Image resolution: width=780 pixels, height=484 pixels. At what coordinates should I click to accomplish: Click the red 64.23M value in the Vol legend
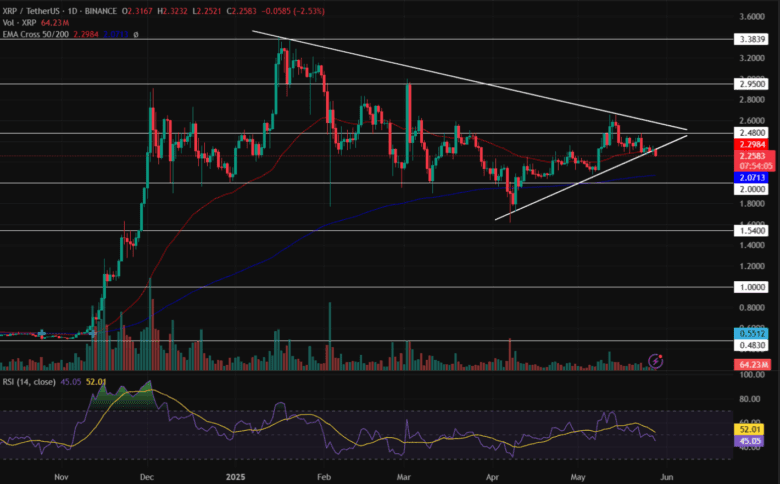coord(55,23)
